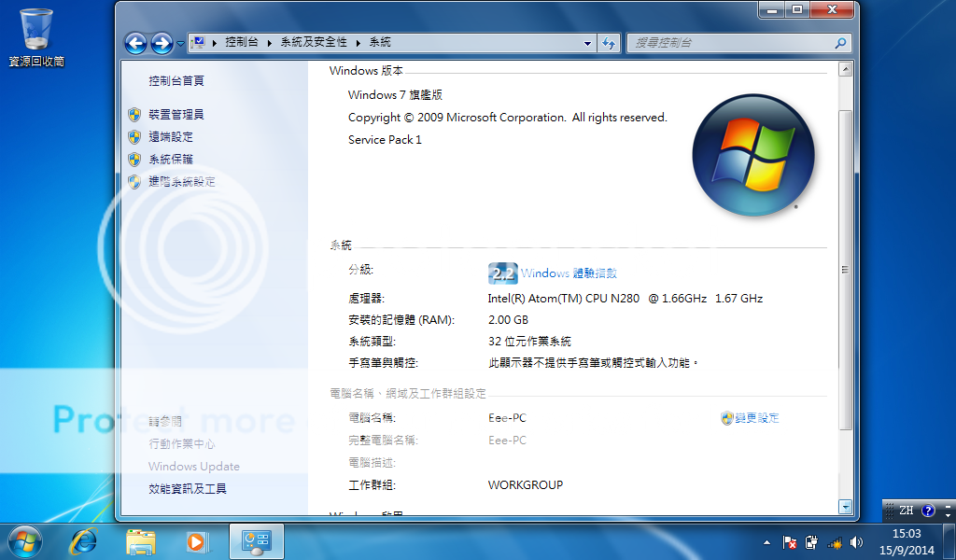
Task: Open 遠端設定
Action: [x=171, y=137]
